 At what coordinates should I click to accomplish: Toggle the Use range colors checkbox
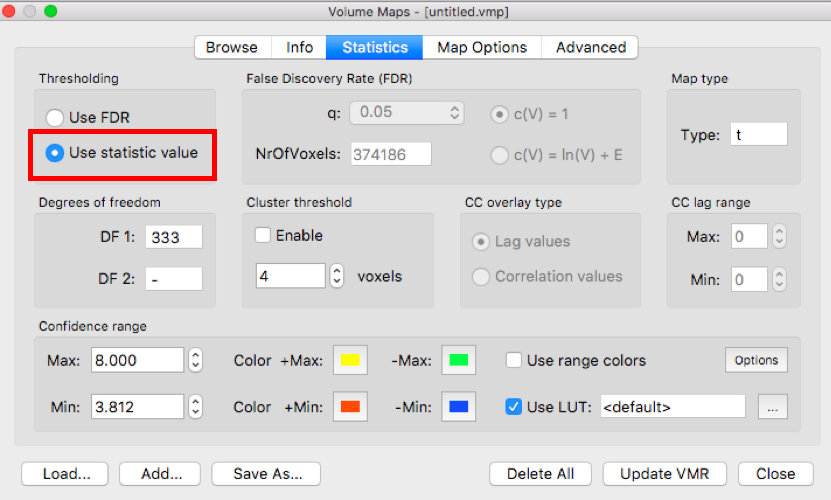[514, 360]
